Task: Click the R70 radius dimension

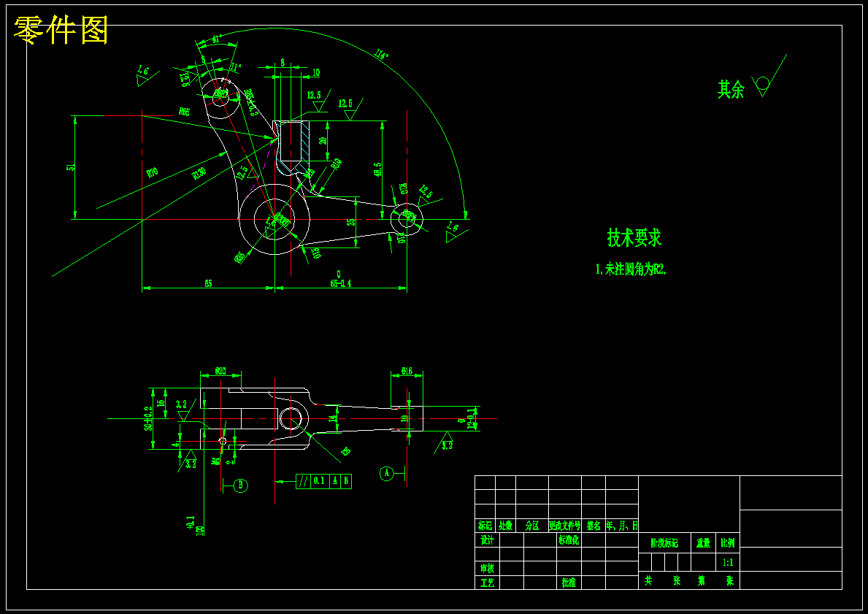Action: point(153,173)
